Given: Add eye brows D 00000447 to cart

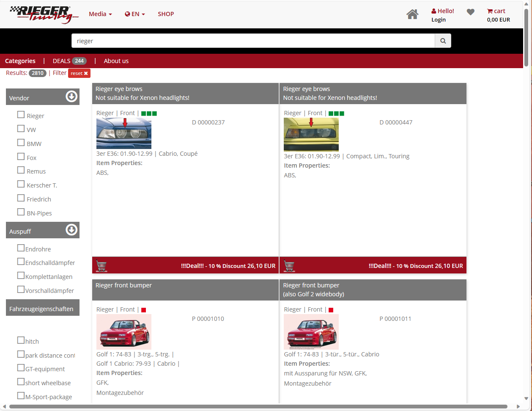Looking at the screenshot, I should coord(289,266).
